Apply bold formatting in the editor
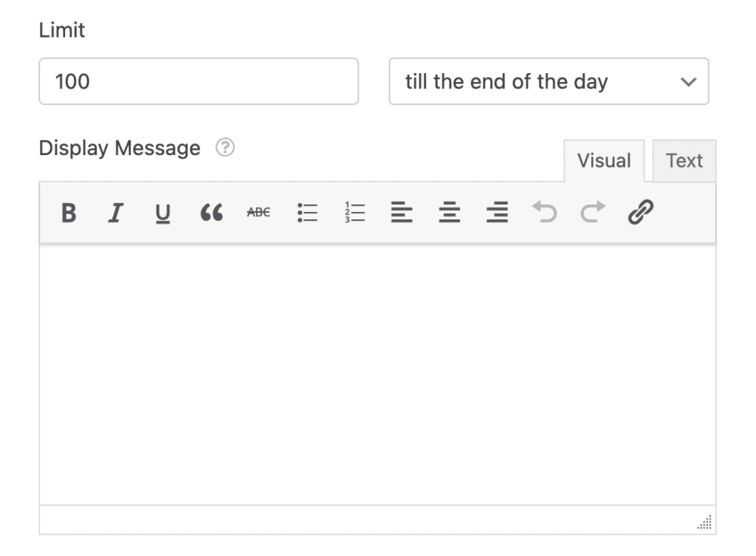This screenshot has height=556, width=756. point(68,213)
